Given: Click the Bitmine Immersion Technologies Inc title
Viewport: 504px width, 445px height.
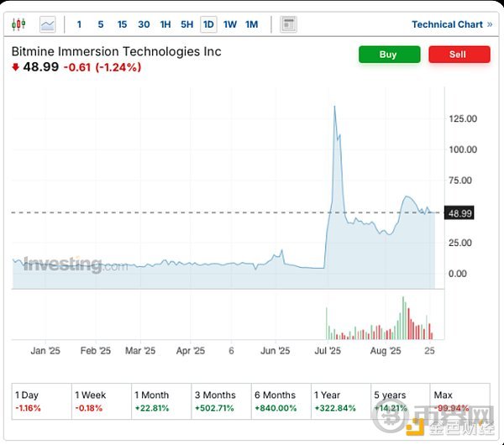Looking at the screenshot, I should [117, 51].
